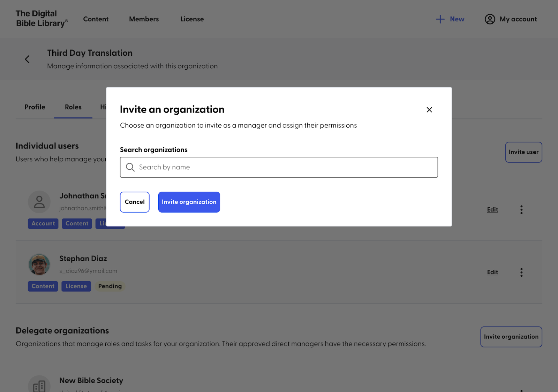Image resolution: width=558 pixels, height=392 pixels.
Task: Click the New Bible Society name
Action: 91,381
